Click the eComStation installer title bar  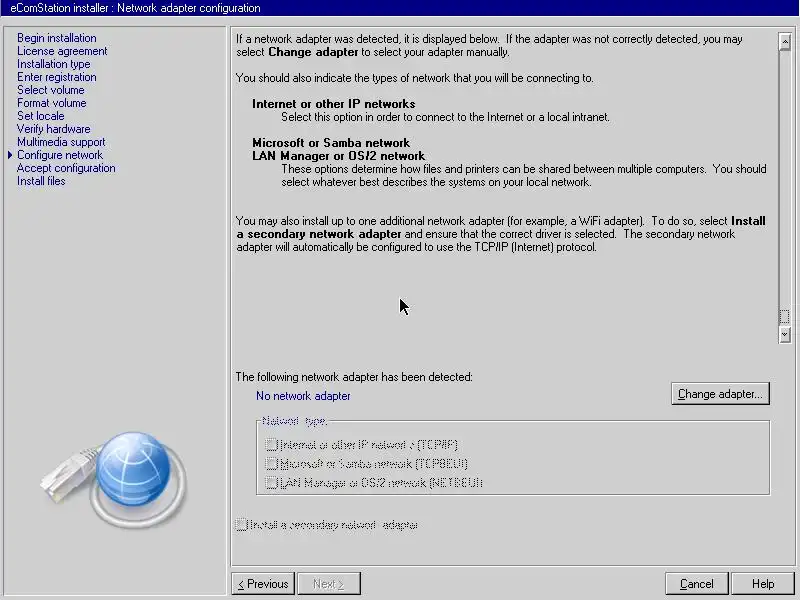click(x=400, y=8)
